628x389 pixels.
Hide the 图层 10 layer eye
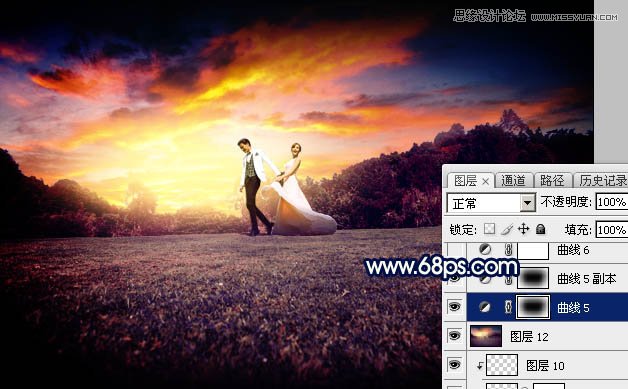(x=455, y=365)
